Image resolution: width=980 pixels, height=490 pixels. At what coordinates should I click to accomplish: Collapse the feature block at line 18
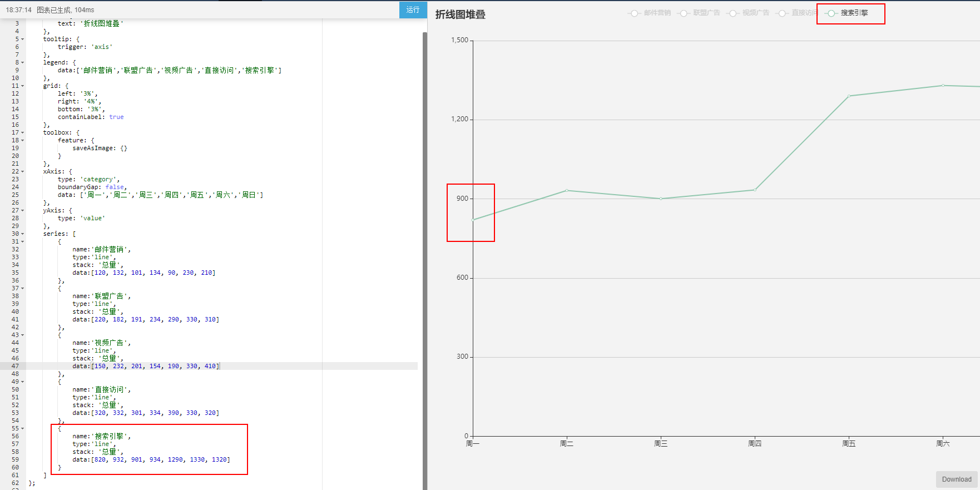[23, 141]
